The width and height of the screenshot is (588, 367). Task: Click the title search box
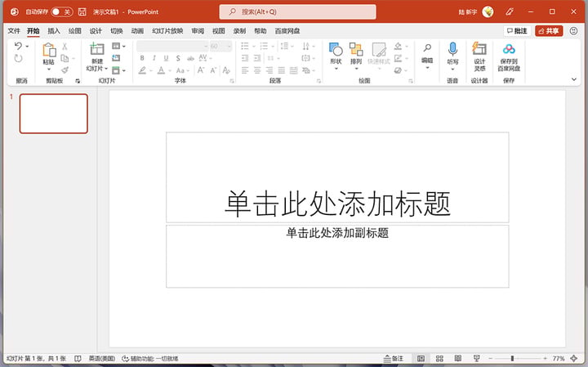(298, 12)
